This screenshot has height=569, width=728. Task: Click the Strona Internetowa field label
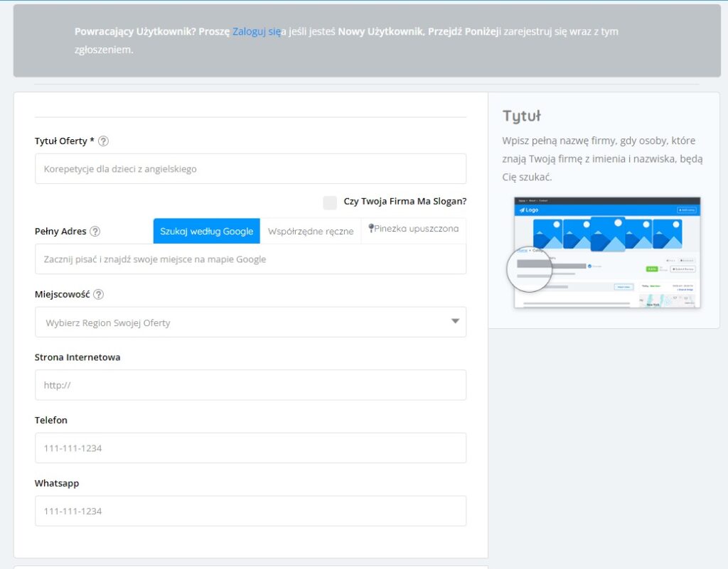[77, 357]
